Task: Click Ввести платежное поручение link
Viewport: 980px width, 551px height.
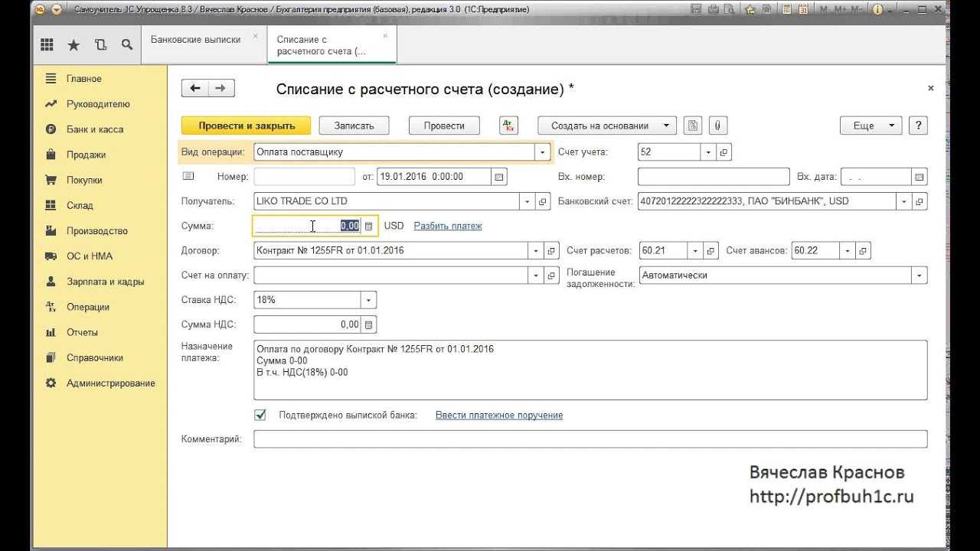Action: point(499,415)
